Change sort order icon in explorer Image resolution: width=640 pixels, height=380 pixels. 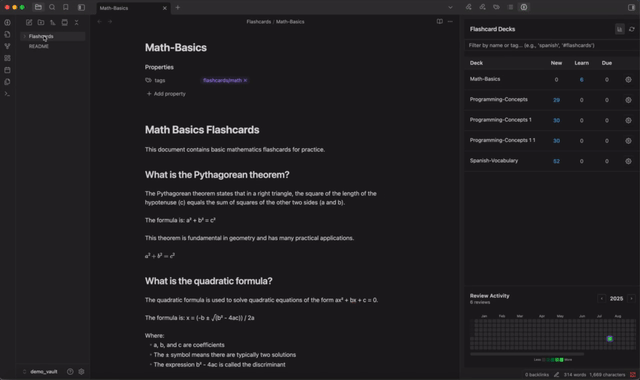(53, 22)
